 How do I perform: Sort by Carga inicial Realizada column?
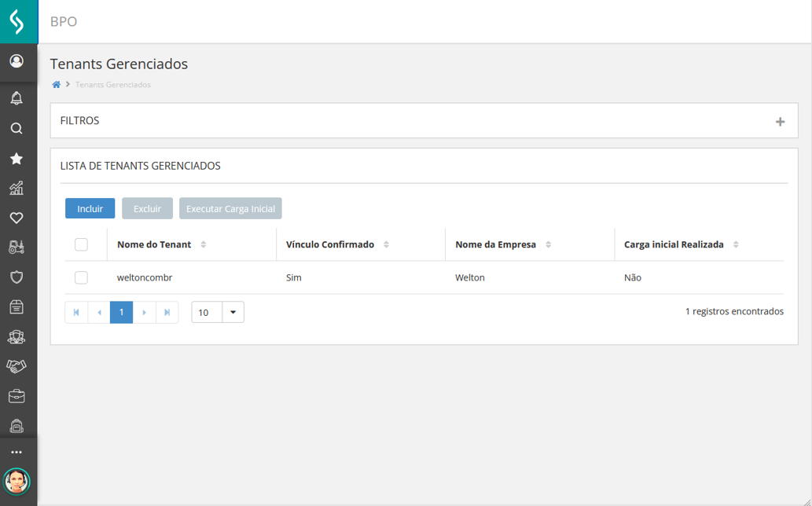point(736,245)
